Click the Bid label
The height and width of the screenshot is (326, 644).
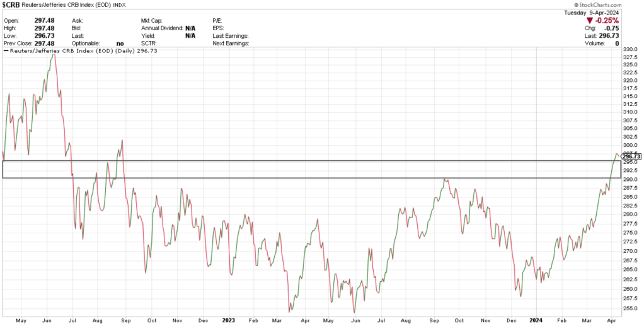pyautogui.click(x=77, y=28)
